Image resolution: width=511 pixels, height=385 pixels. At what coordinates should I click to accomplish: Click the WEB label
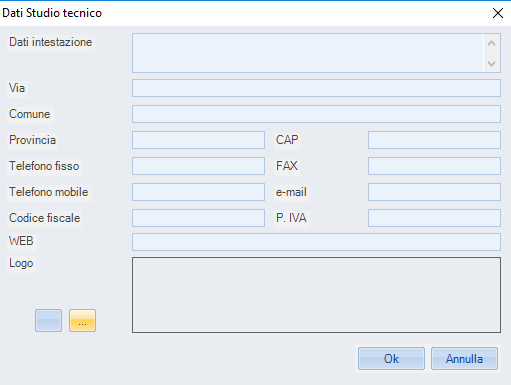(x=21, y=241)
